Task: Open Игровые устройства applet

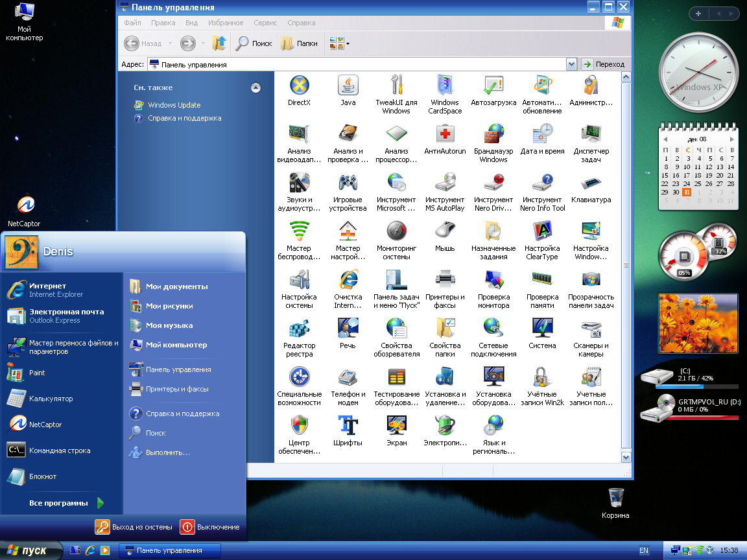Action: [348, 191]
